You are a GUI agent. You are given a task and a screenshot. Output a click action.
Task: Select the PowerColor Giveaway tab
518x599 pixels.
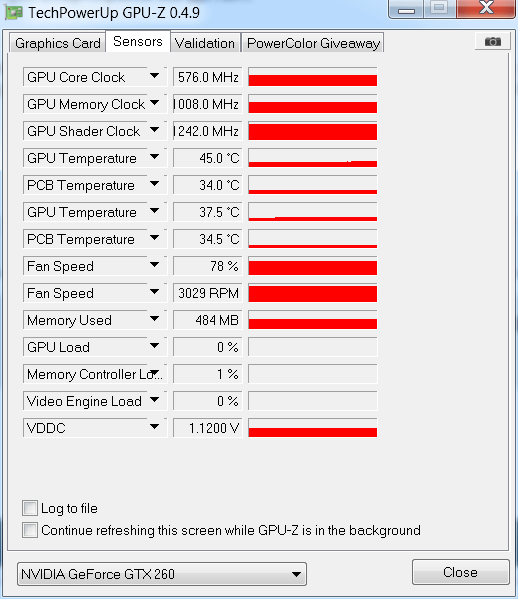tap(313, 43)
